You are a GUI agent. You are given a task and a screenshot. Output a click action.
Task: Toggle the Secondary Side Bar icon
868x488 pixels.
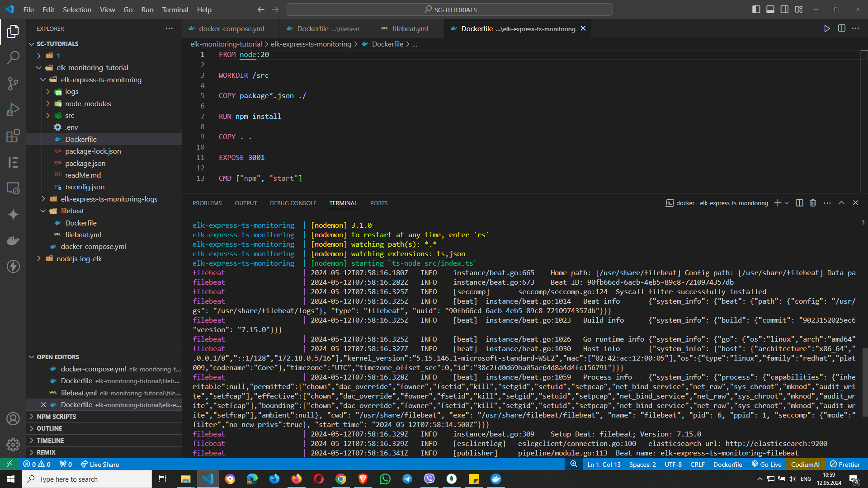[x=784, y=9]
